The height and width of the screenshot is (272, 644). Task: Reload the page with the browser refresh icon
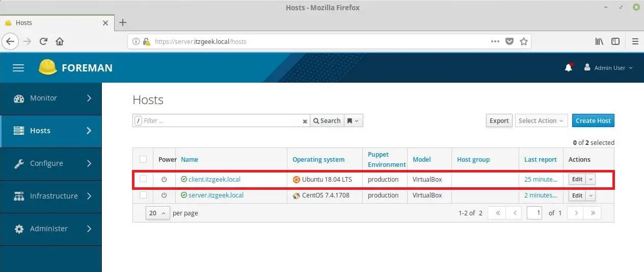point(43,41)
